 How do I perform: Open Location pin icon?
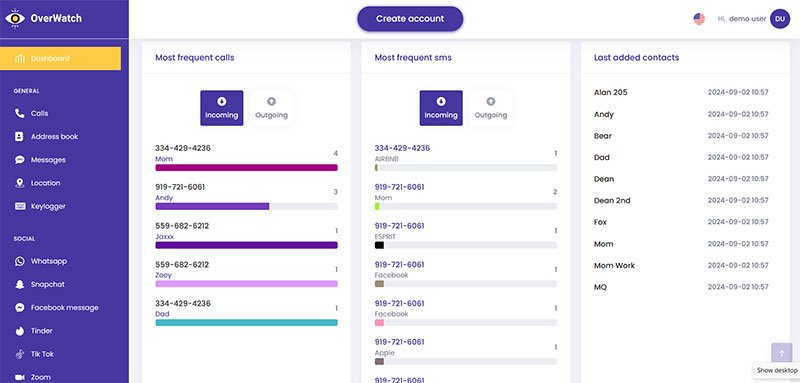pos(20,183)
